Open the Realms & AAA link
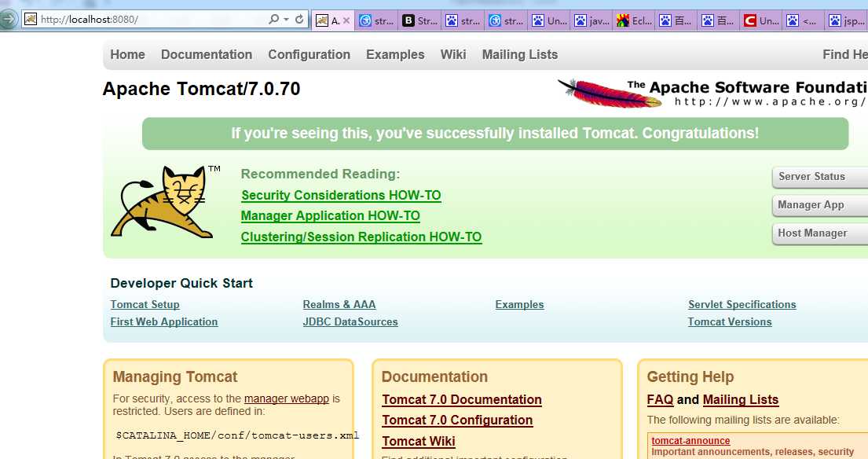 coord(339,304)
